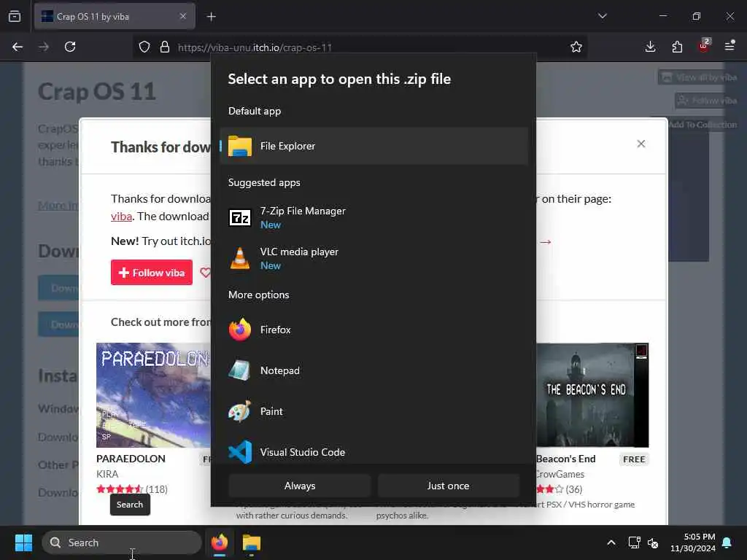
Task: Click the Always button
Action: pos(300,486)
